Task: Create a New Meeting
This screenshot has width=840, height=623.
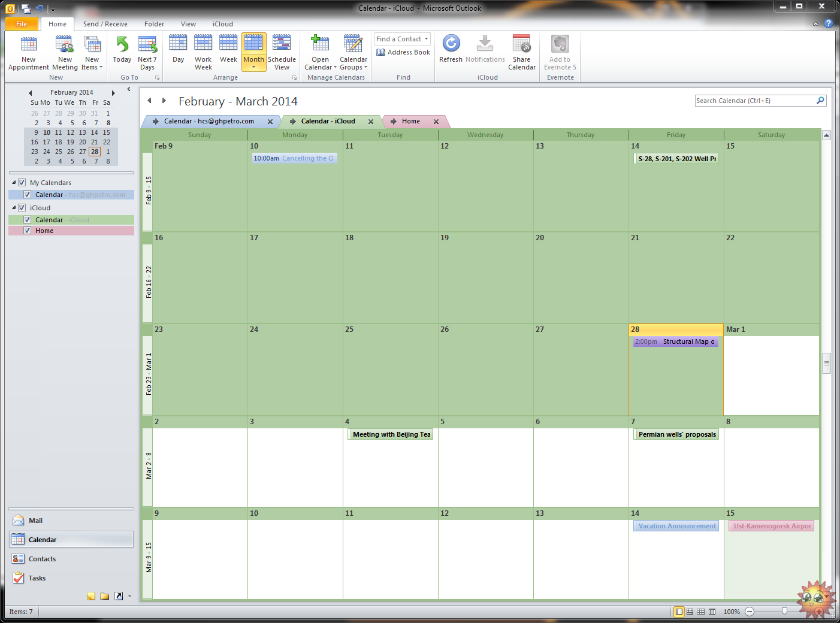Action: coord(65,53)
